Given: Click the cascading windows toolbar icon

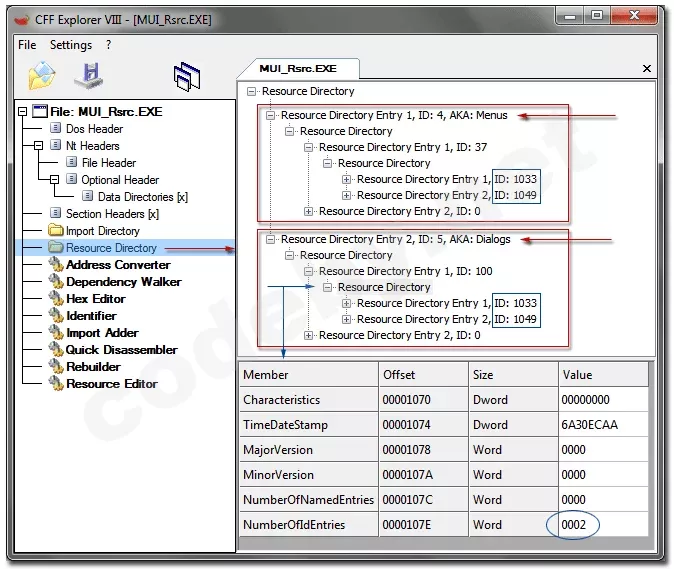Looking at the screenshot, I should coord(187,76).
